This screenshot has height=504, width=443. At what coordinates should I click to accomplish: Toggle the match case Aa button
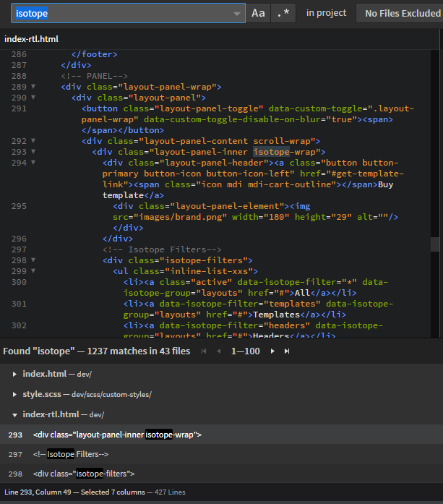click(257, 13)
